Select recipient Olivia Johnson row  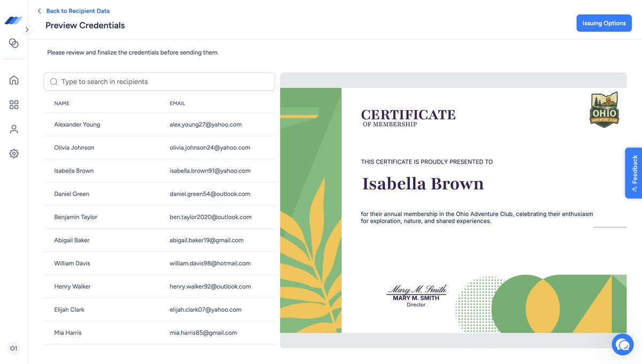coord(159,148)
